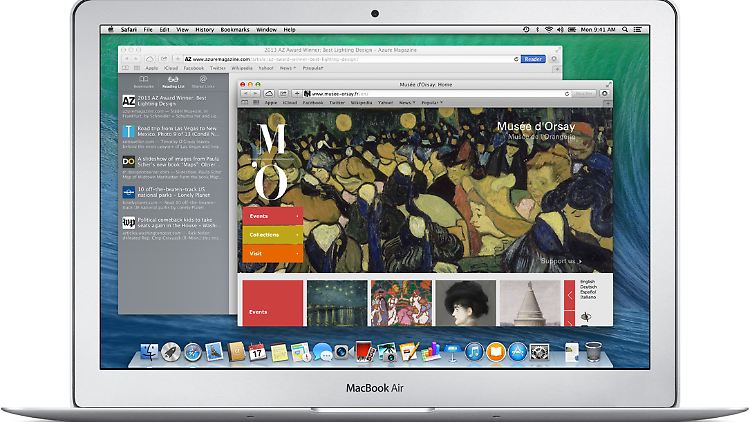Expand the News bookmarks folder dropdown
The image size is (750, 422).
[x=406, y=102]
